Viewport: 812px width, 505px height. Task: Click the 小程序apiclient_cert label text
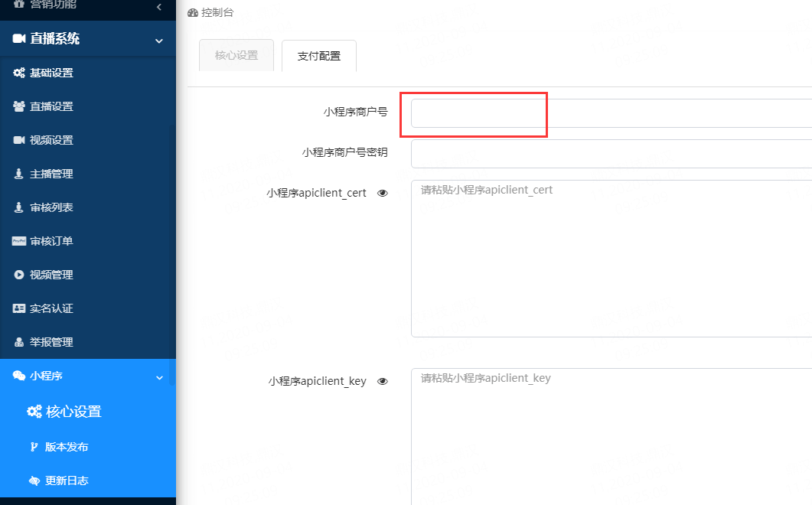pos(316,193)
